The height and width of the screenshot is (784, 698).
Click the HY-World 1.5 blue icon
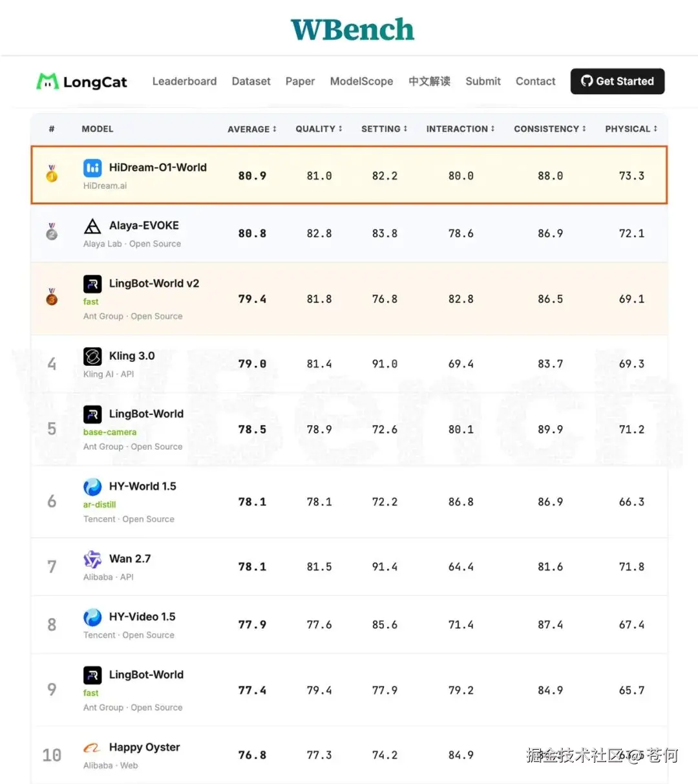[x=92, y=487]
